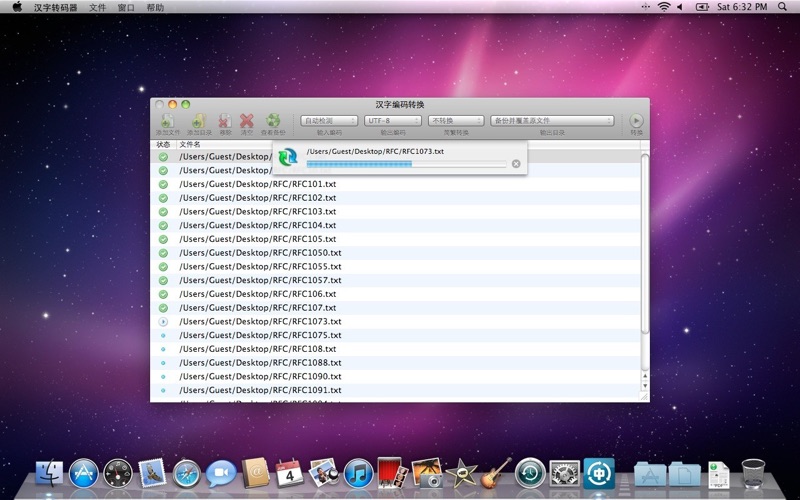Screen dimensions: 800x500
Task: Open the input encoding dropdown (自动检测)
Action: click(x=329, y=121)
